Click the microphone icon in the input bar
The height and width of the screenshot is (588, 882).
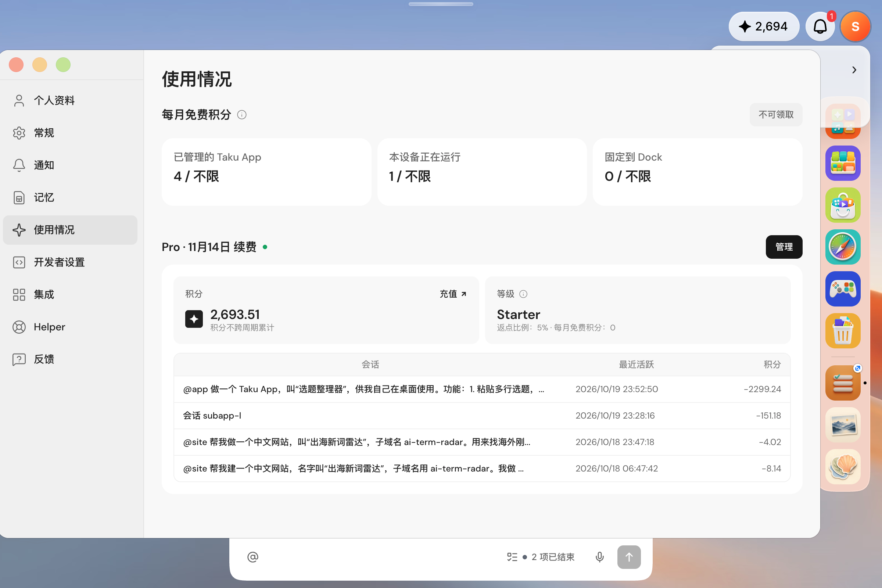pyautogui.click(x=600, y=557)
